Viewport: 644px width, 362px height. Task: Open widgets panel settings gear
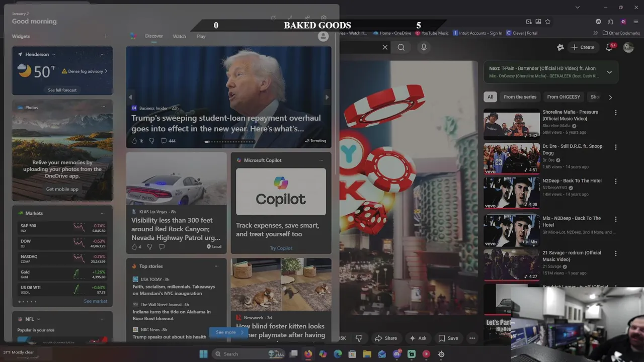[x=324, y=18]
